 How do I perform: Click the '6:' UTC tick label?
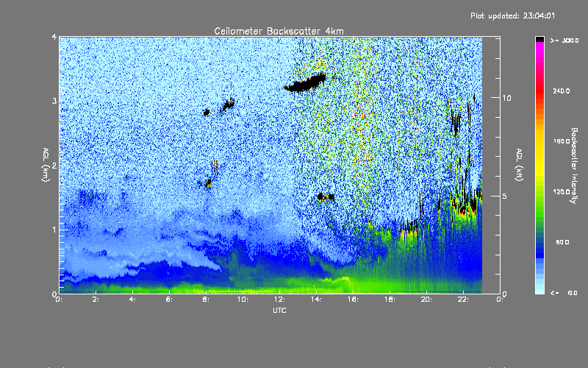tap(170, 300)
